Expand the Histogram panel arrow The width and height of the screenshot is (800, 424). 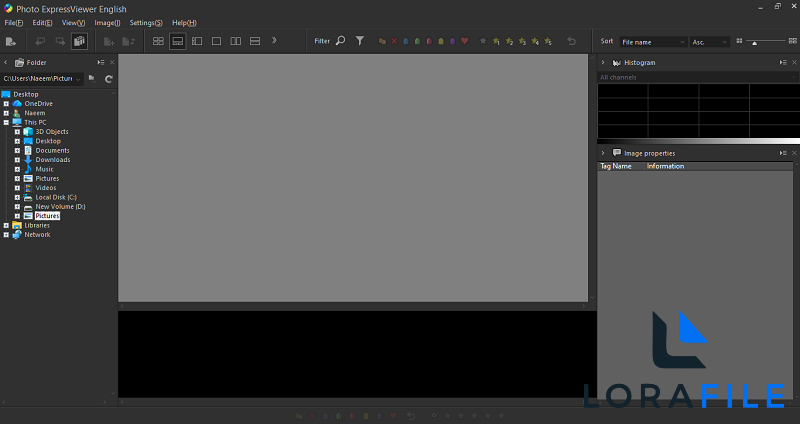pyautogui.click(x=603, y=62)
